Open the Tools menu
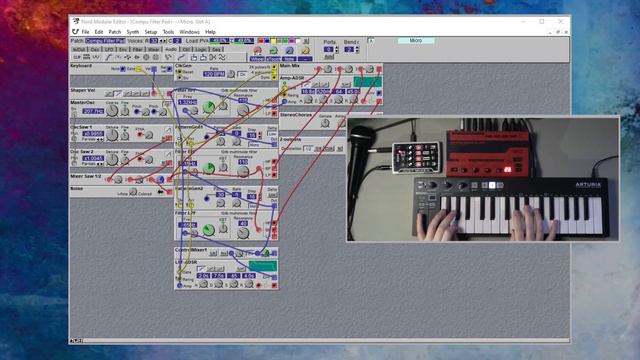Screen dimensions: 640x360 168,32
